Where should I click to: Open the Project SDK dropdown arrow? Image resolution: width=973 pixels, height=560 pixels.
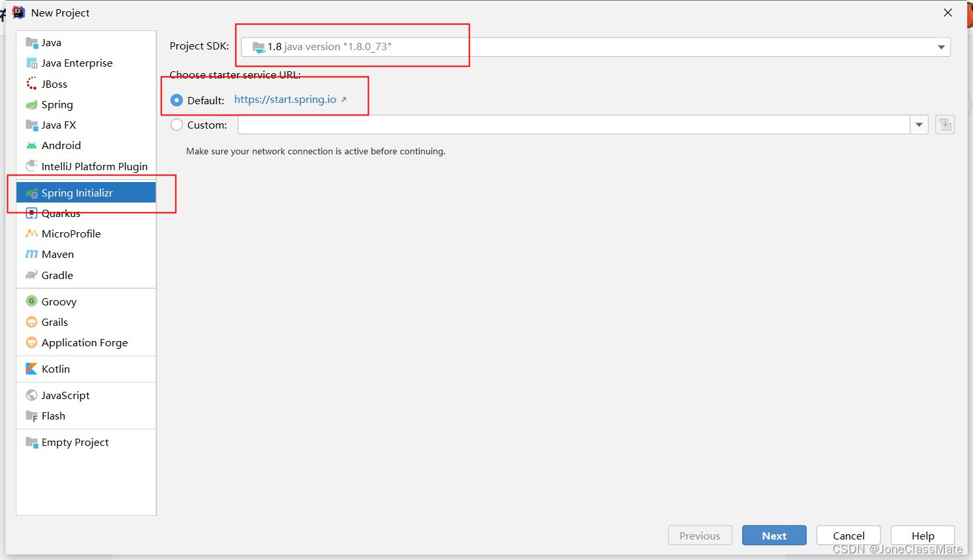point(941,47)
